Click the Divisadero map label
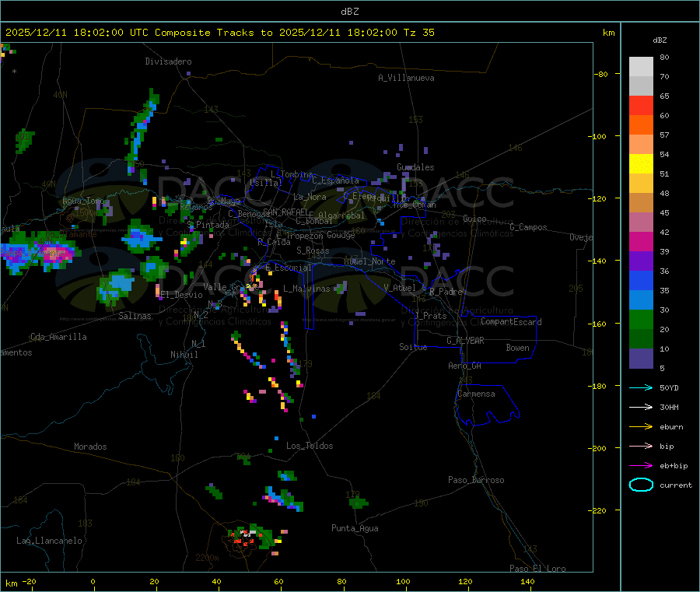Screen dimensions: 700x592 click(168, 61)
